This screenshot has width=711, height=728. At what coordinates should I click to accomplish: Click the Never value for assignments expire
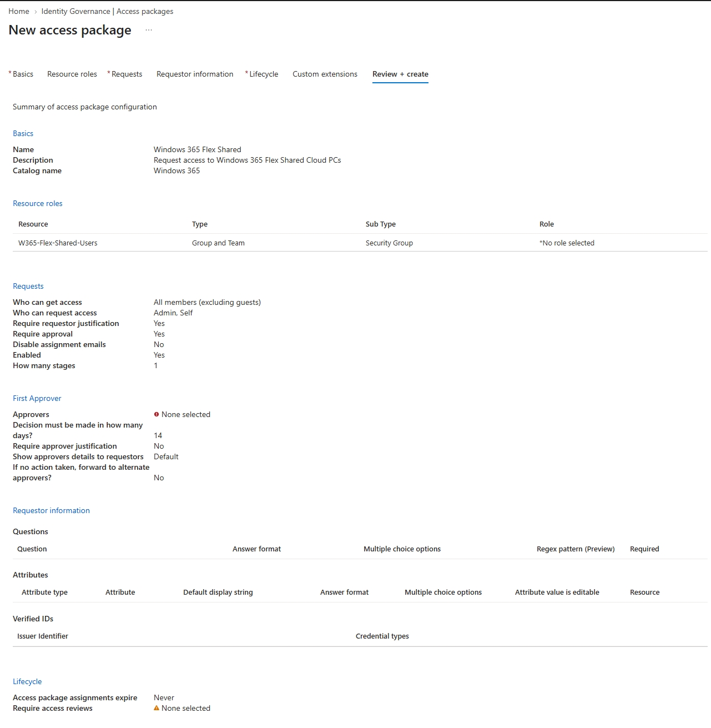click(164, 697)
